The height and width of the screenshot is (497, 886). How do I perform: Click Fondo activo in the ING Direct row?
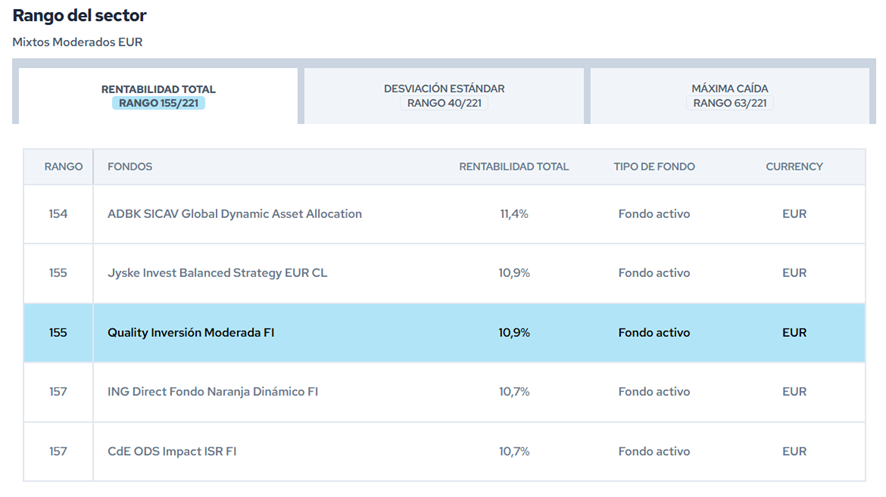pos(654,391)
